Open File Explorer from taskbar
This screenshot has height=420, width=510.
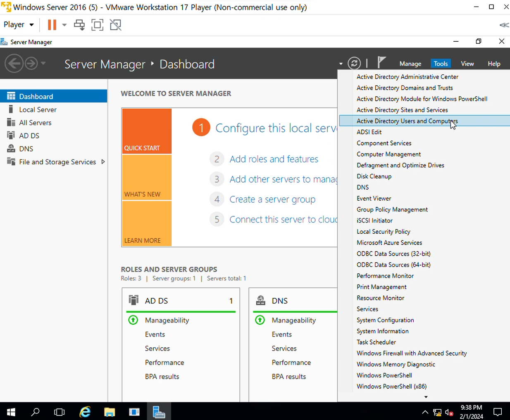tap(110, 412)
